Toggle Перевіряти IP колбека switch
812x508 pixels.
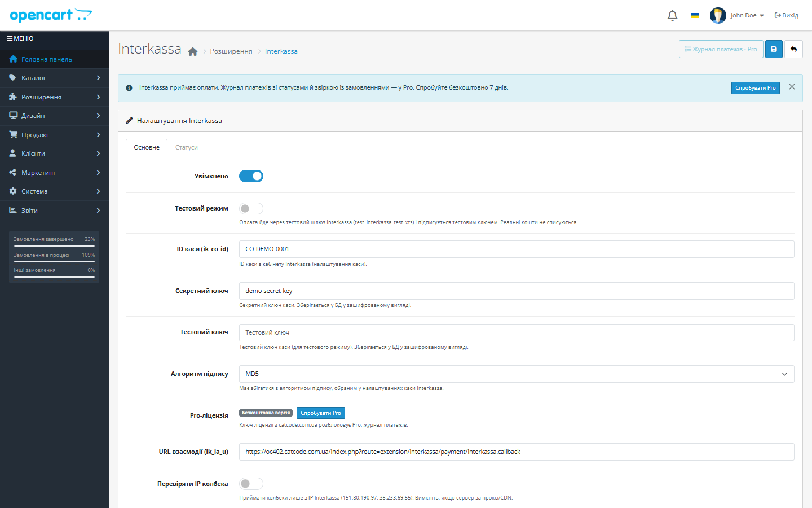pyautogui.click(x=251, y=484)
